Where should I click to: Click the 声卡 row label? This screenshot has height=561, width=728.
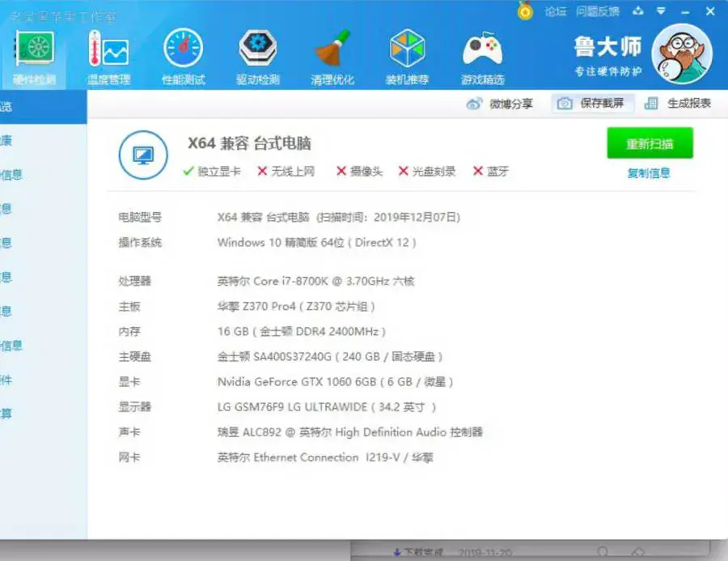coord(129,432)
